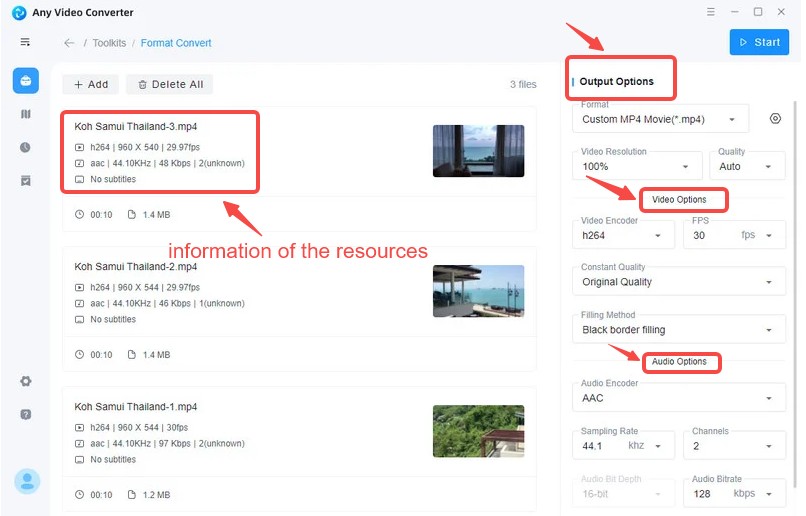Click the Any Video Converter logo icon
Screen dimensions: 806x516
tap(19, 12)
